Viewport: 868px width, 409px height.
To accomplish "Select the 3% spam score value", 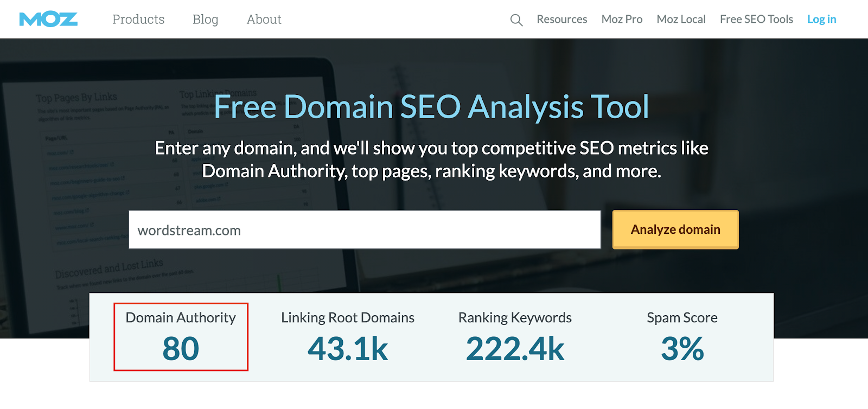I will [682, 349].
